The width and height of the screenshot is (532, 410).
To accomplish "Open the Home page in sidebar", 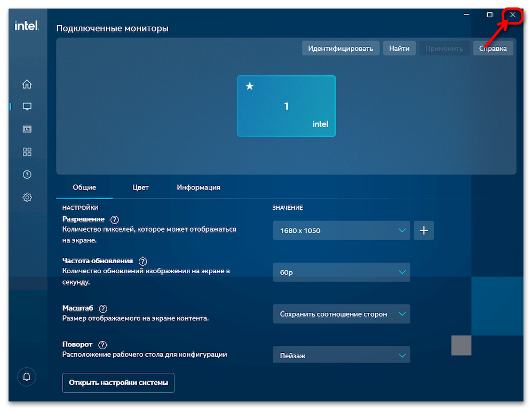I will pyautogui.click(x=27, y=84).
